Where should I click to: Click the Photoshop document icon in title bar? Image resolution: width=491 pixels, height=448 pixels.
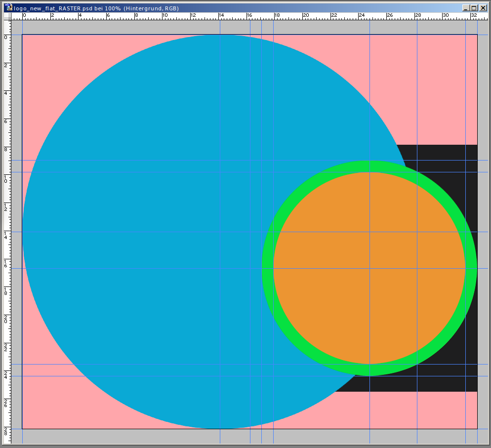click(9, 8)
